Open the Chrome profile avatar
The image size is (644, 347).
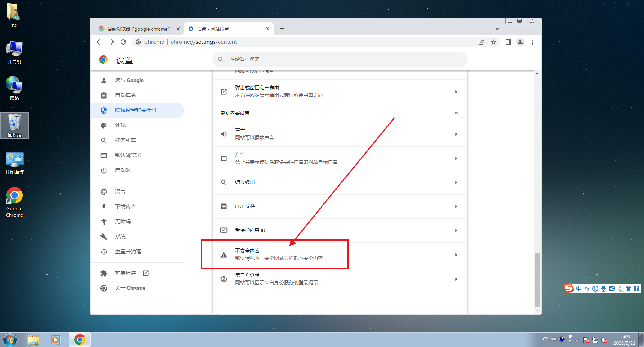coord(520,42)
